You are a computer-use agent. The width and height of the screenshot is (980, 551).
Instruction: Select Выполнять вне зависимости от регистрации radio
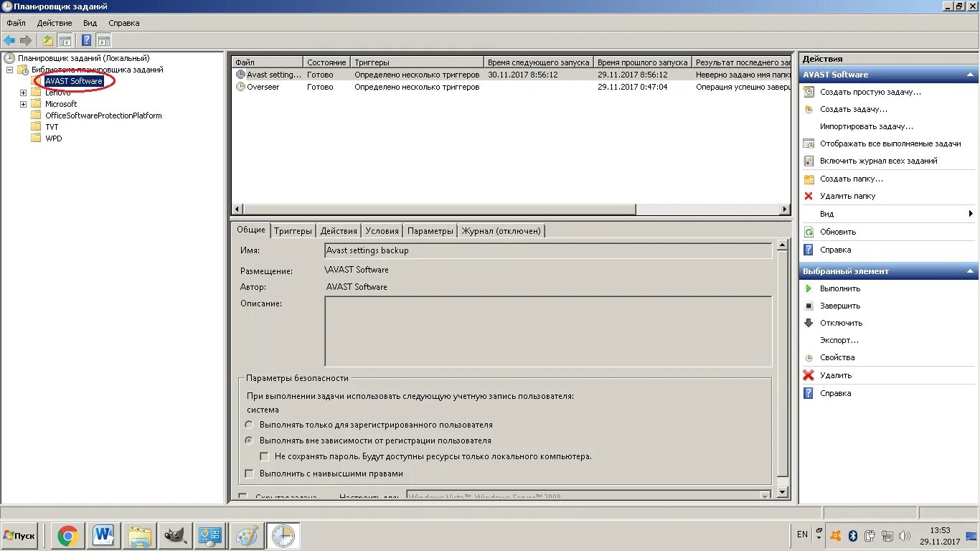click(249, 441)
